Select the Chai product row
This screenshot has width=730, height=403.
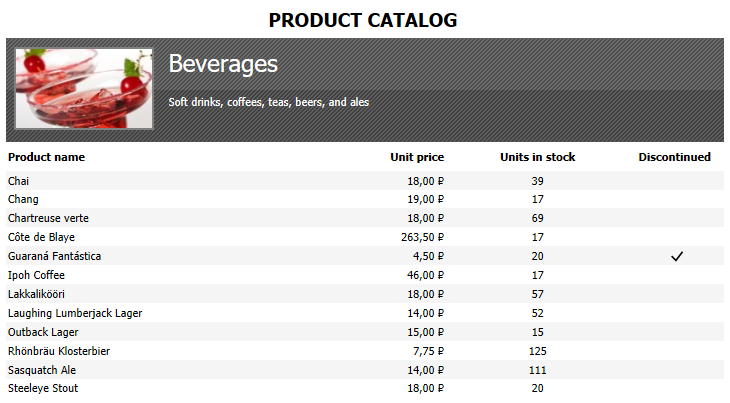click(x=365, y=181)
